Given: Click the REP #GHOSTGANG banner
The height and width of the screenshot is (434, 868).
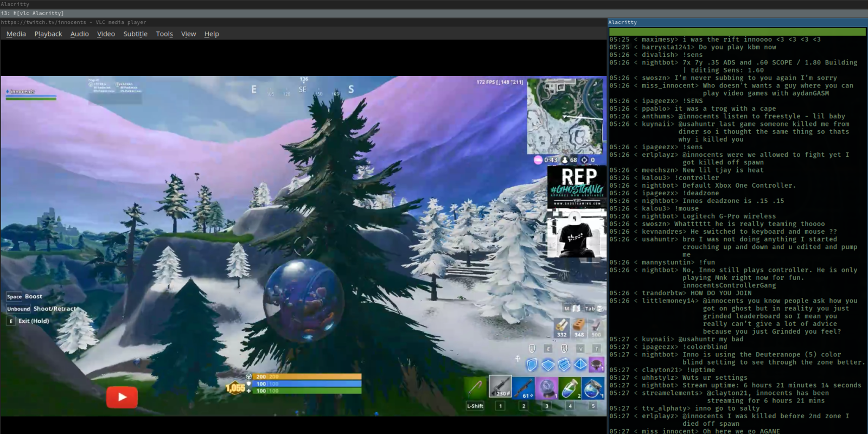Looking at the screenshot, I should point(576,187).
